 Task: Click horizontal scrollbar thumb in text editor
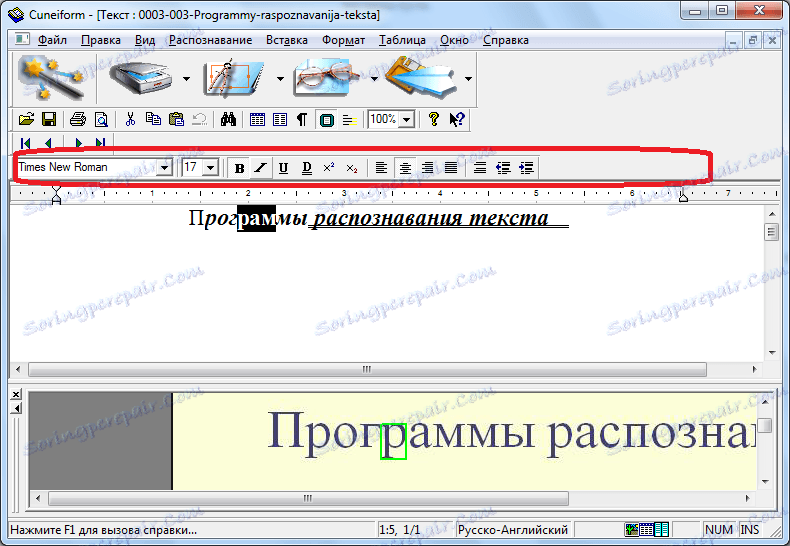pyautogui.click(x=367, y=369)
